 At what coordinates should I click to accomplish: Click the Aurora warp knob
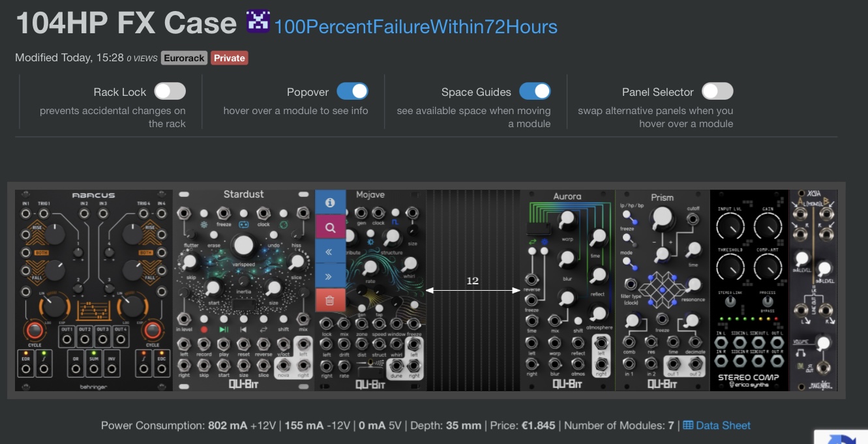click(x=567, y=220)
